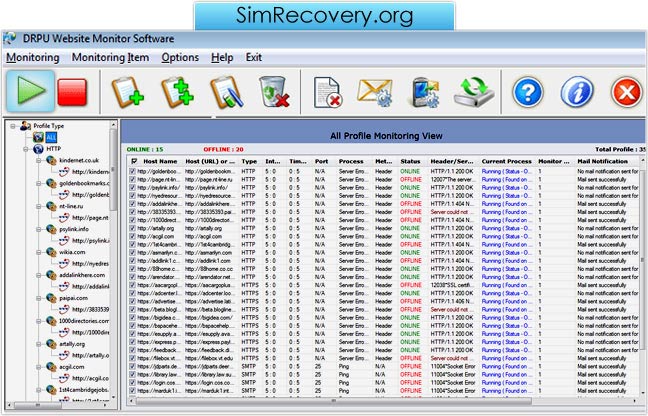Open the Options menu
This screenshot has width=648, height=416.
point(180,57)
